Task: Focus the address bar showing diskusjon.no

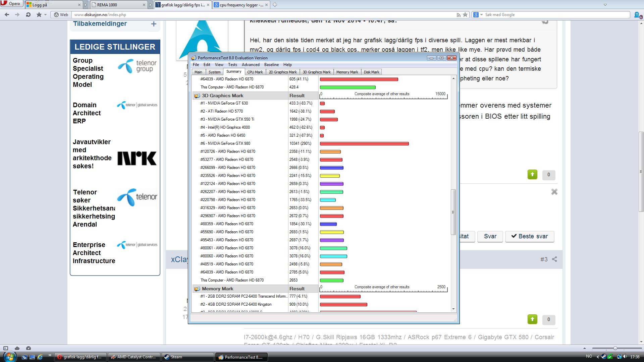Action: (262, 15)
